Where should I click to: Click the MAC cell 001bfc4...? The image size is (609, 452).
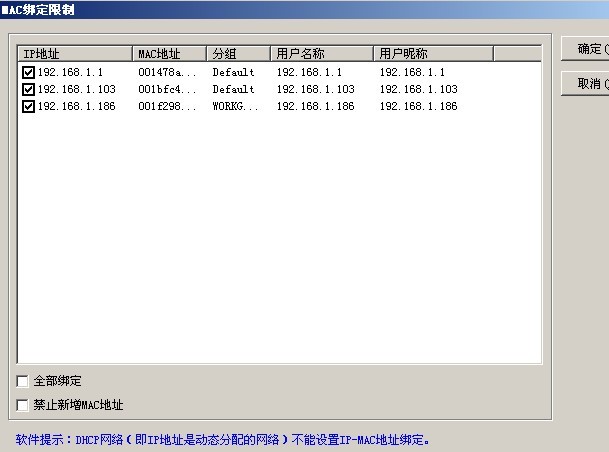(167, 89)
